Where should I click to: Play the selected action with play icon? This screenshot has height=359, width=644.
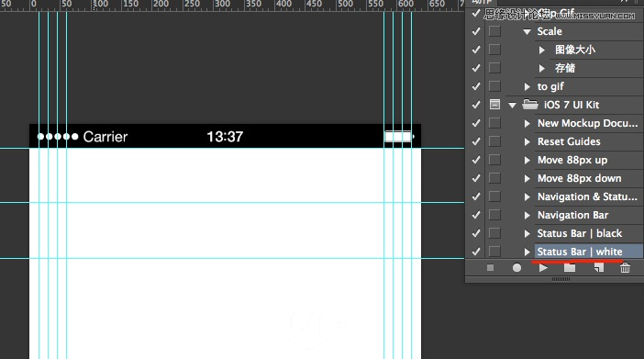tap(543, 268)
